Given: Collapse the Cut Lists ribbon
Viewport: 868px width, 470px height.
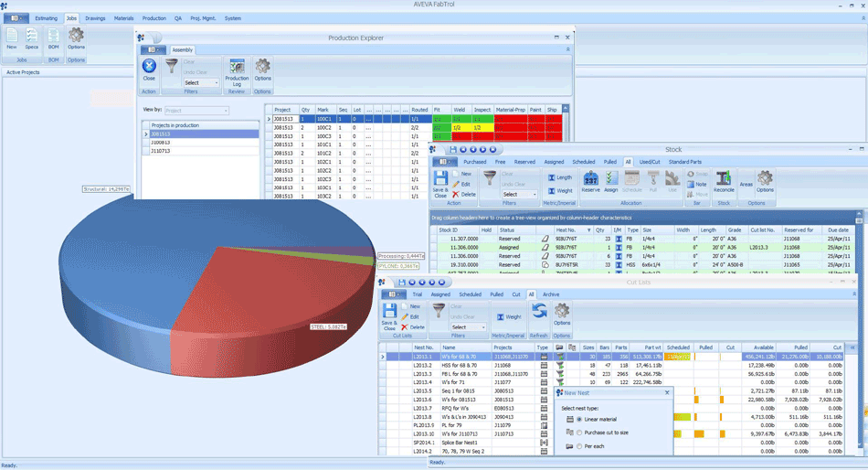Looking at the screenshot, I should tap(854, 294).
